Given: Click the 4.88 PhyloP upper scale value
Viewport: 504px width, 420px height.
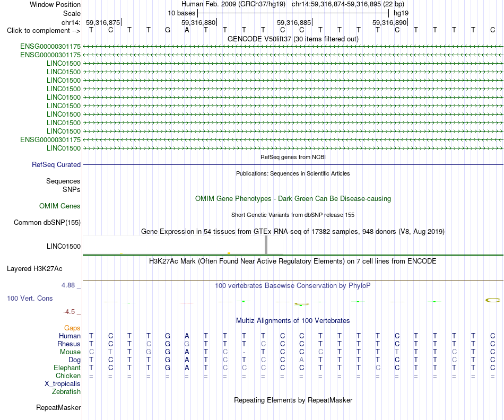Looking at the screenshot, I should (x=68, y=285).
